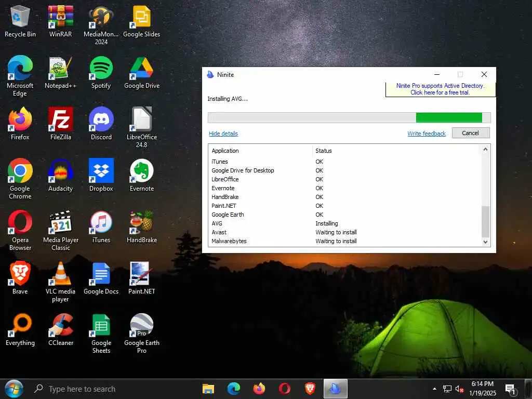
Task: Click the Write feedback link
Action: (427, 134)
